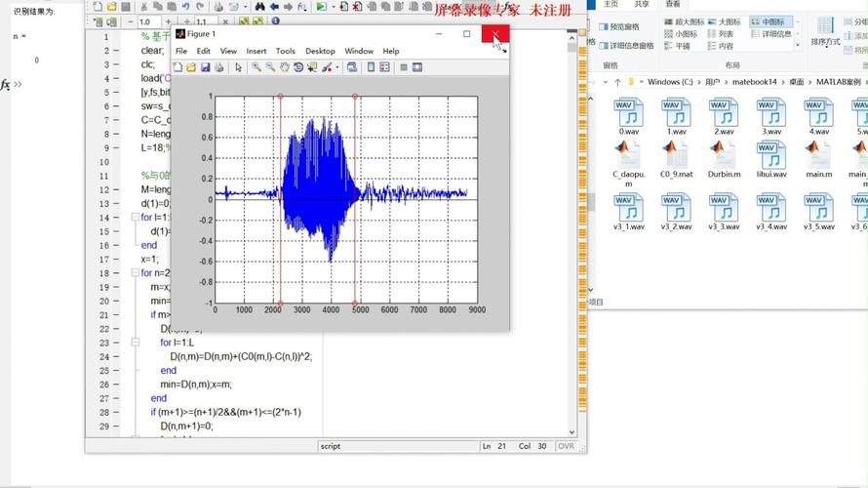Click the editor's Back navigation arrow
This screenshot has height=488, width=868.
tap(274, 7)
